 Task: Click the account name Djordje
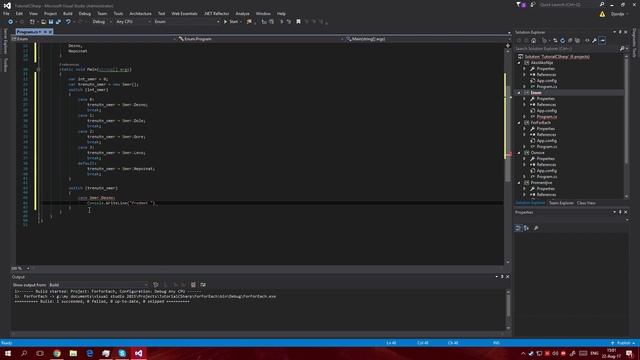(x=618, y=14)
